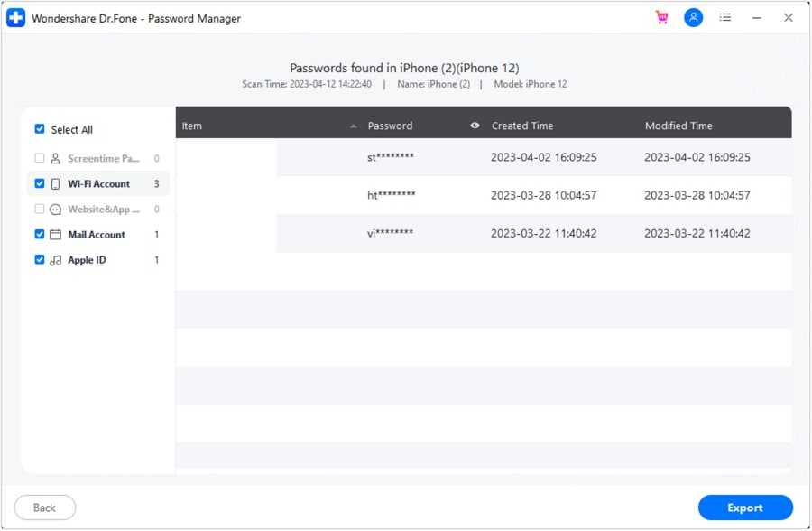The width and height of the screenshot is (812, 531).
Task: Go Back to the previous screen
Action: [45, 508]
